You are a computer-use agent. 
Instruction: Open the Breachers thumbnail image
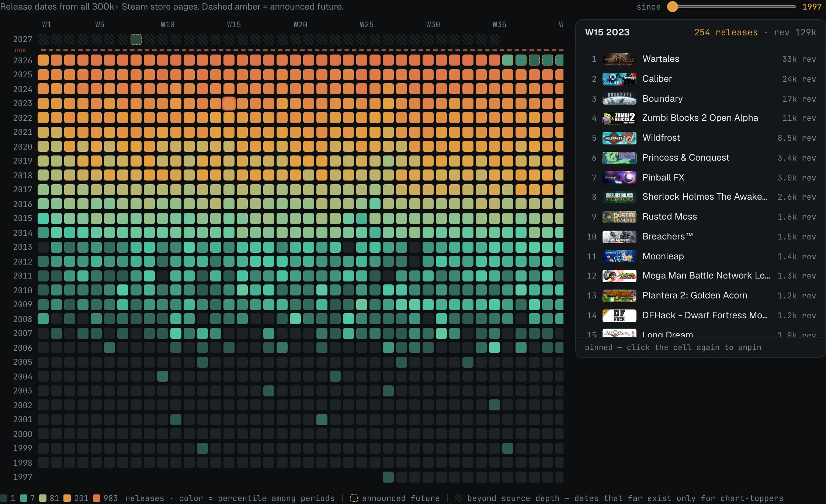pyautogui.click(x=619, y=237)
